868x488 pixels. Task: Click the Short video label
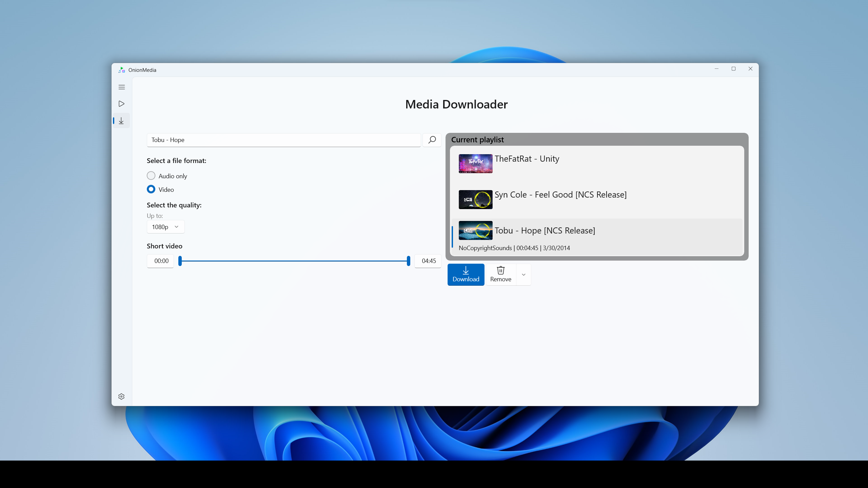[x=164, y=246]
